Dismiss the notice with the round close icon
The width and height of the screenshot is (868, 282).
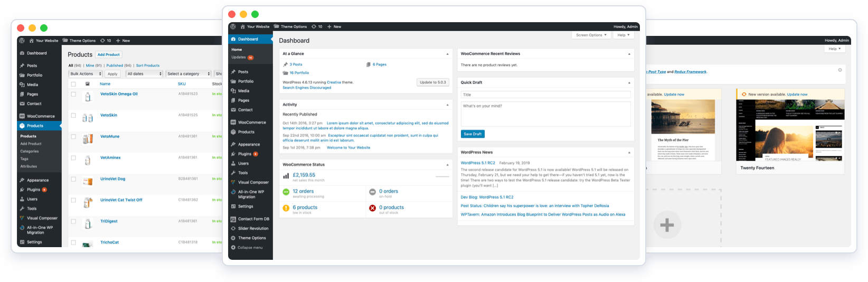pyautogui.click(x=840, y=70)
